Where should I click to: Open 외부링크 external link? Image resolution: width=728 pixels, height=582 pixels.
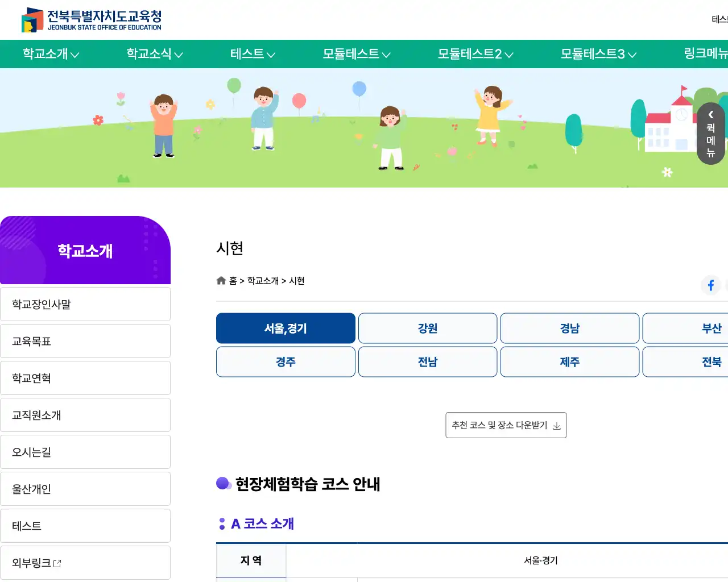[85, 563]
